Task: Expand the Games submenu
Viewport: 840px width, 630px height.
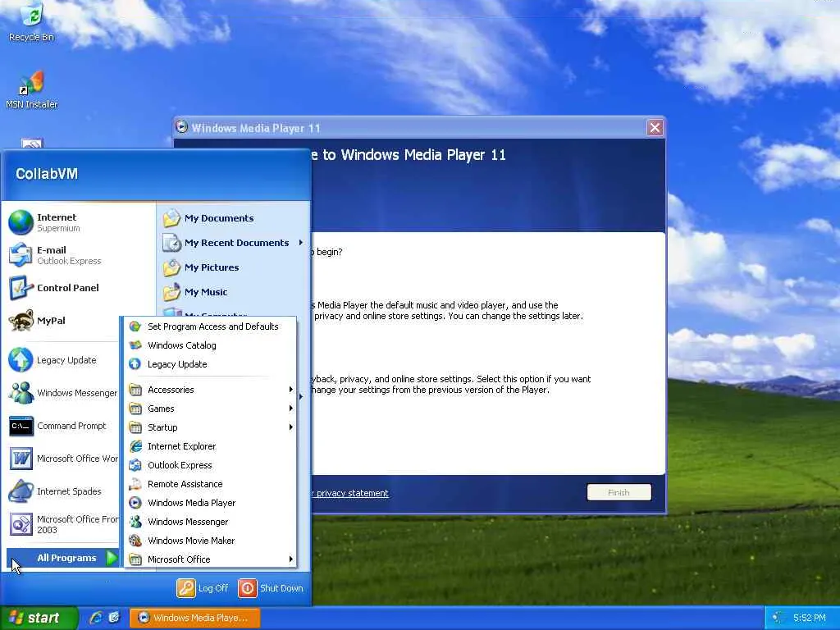Action: 210,409
